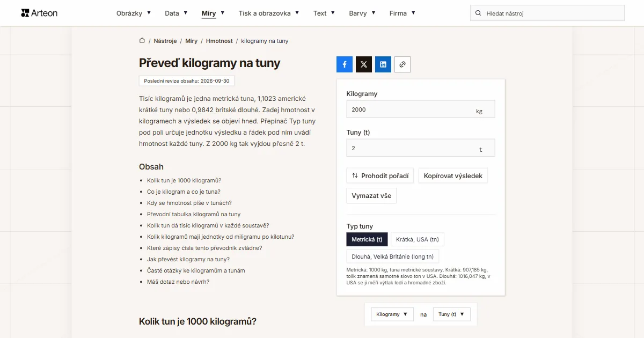Screen dimensions: 644x338
Task: Open the Tuny (t) target unit dropdown
Action: point(452,314)
